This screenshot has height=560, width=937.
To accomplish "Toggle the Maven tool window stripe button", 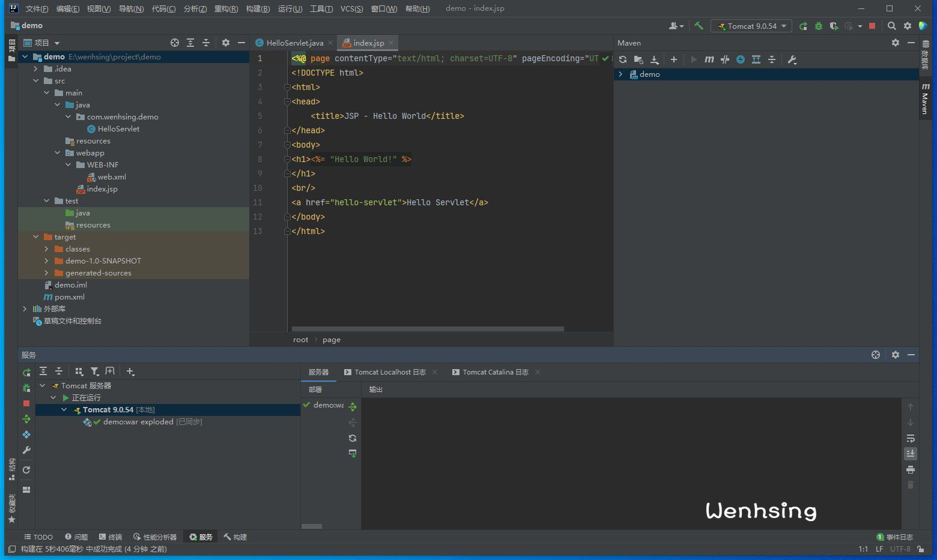I will coord(926,99).
